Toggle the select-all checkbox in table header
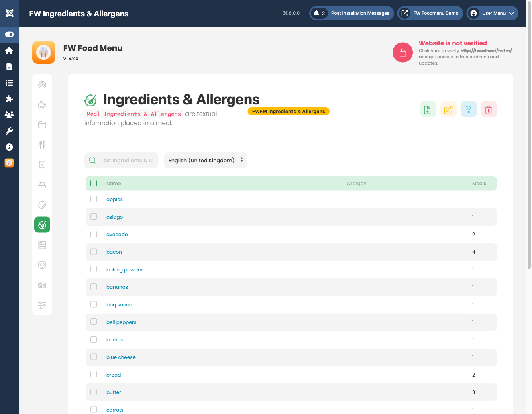Viewport: 532px width, 414px height. [94, 183]
